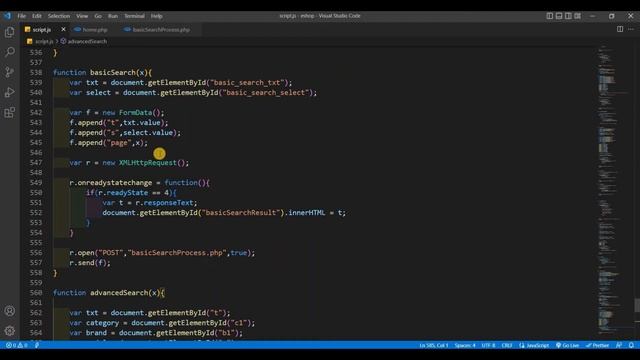Switch to the basicSearchProcess.php tab

[161, 29]
